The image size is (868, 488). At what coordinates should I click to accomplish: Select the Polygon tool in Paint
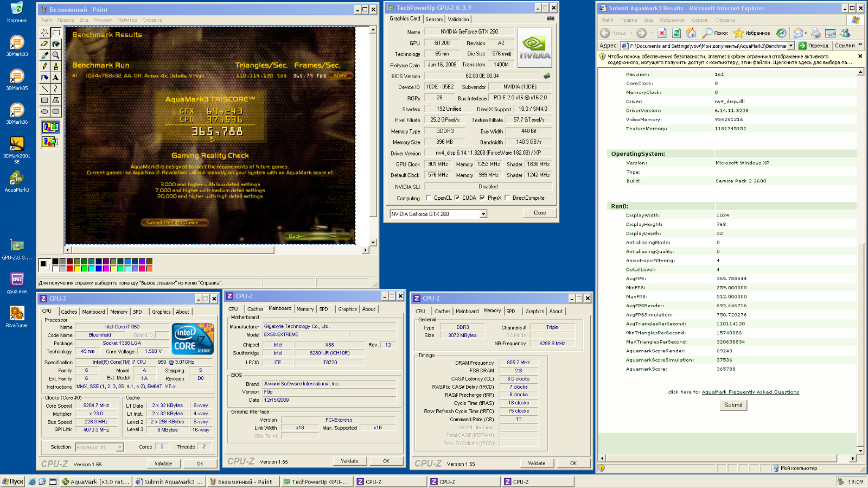[56, 100]
